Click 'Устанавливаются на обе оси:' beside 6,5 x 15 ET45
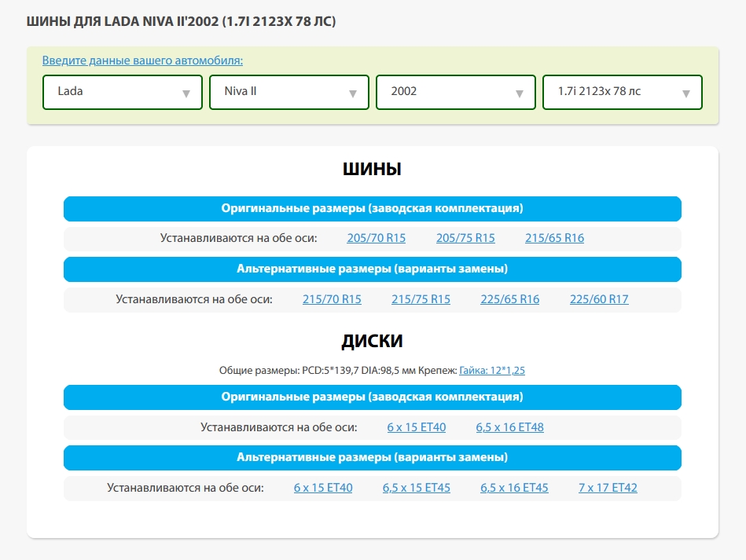 186,488
